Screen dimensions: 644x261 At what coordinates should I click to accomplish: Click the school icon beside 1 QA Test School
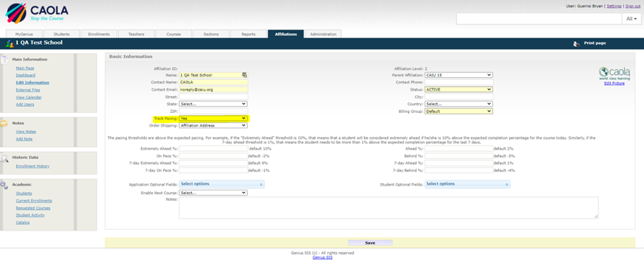click(9, 43)
